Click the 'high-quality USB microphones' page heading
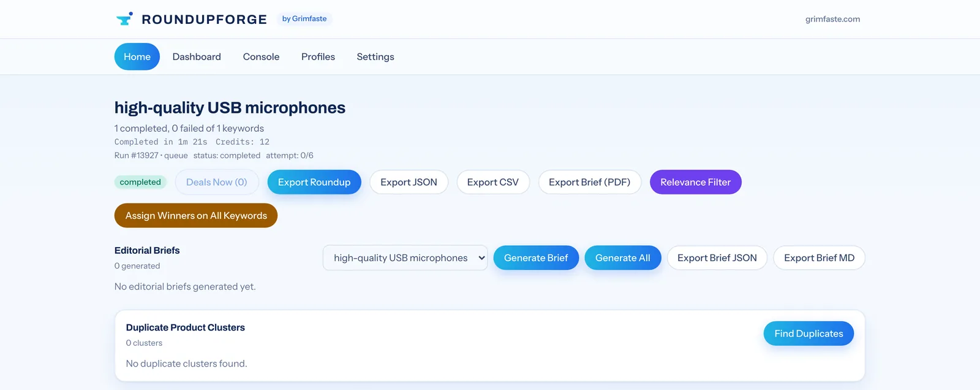The image size is (980, 390). 230,108
